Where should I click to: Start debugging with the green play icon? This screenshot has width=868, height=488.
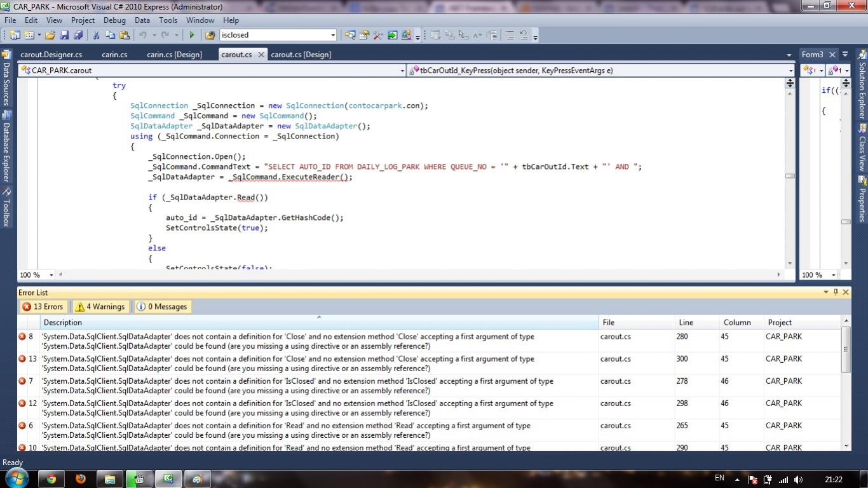tap(192, 35)
